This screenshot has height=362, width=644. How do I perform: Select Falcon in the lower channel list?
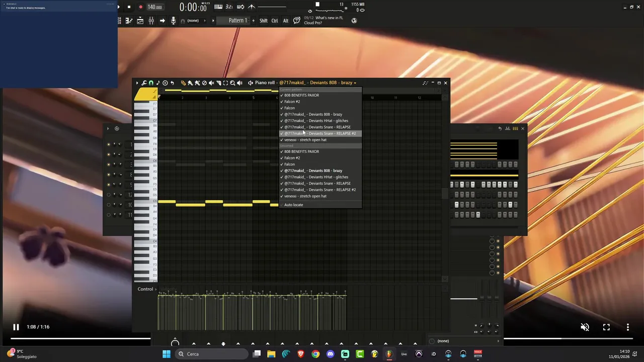pos(320,164)
